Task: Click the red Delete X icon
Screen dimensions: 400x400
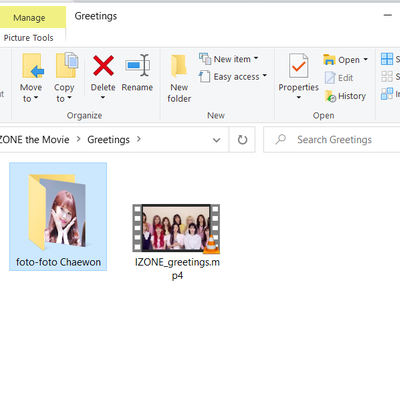Action: (103, 65)
